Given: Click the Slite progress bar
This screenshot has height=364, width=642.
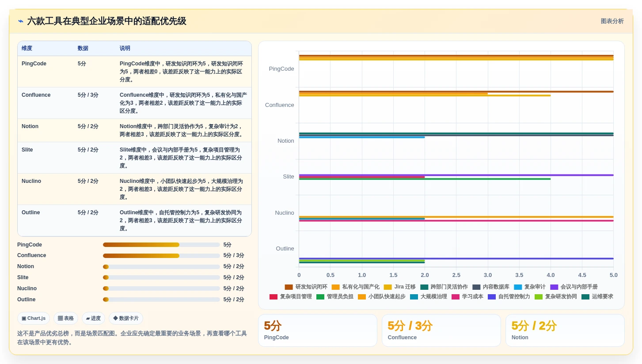Looking at the screenshot, I should click(161, 277).
